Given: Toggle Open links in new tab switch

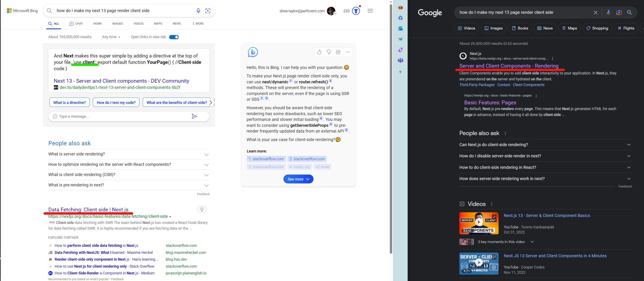Looking at the screenshot, I should click(x=174, y=37).
